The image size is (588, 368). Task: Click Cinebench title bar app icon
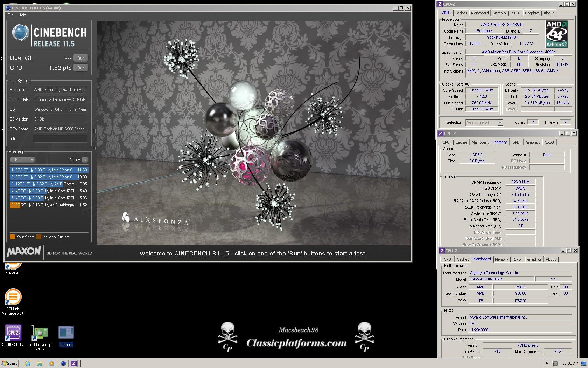coord(8,8)
